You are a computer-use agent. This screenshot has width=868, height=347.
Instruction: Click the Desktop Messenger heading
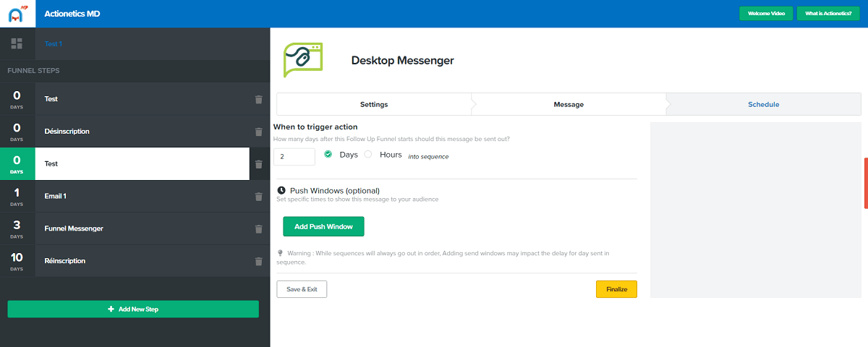[403, 61]
